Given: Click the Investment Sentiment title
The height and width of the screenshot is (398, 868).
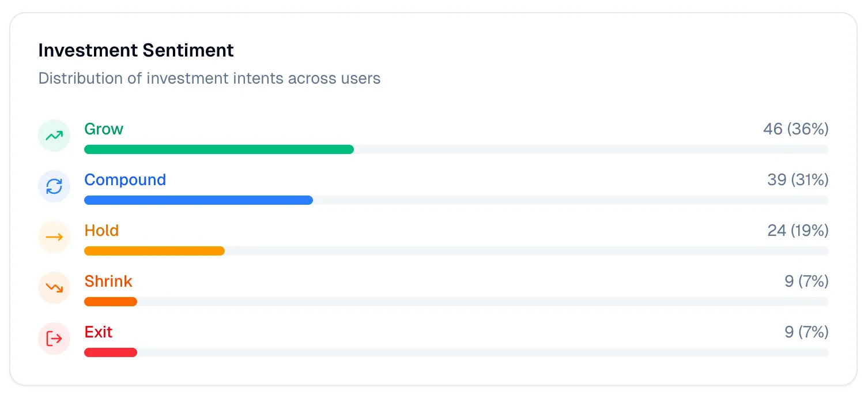Looking at the screenshot, I should (136, 51).
